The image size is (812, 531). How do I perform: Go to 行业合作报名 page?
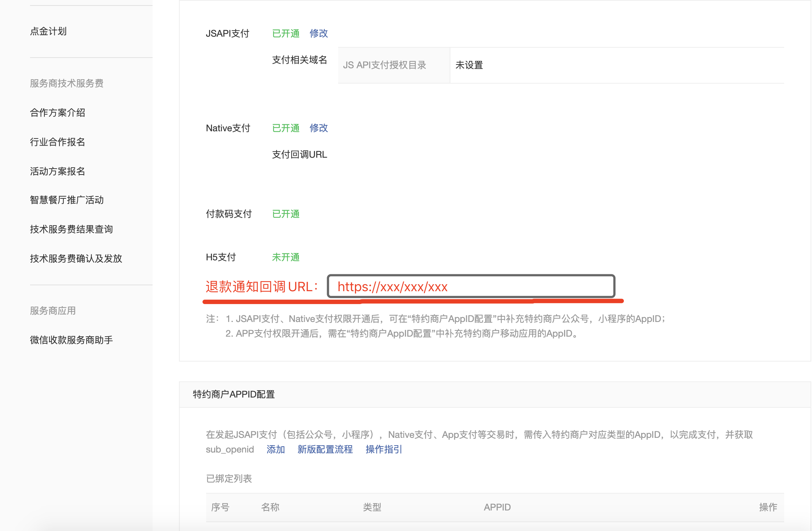(x=58, y=142)
